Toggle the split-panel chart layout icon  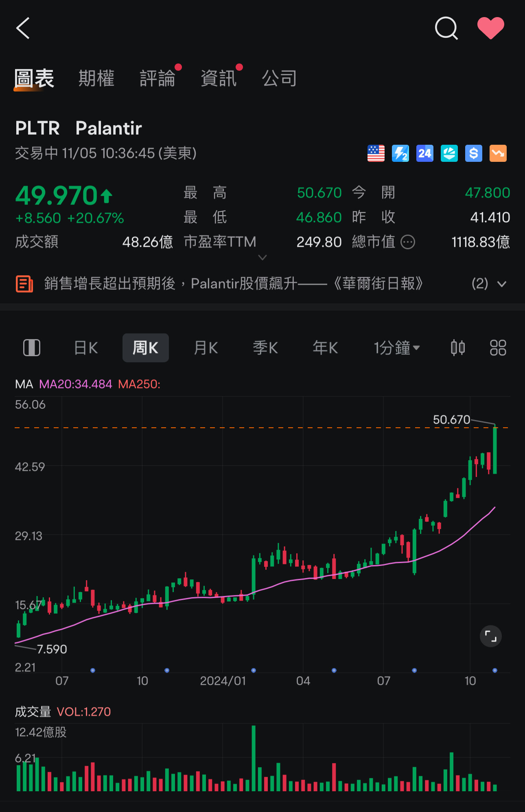(32, 348)
